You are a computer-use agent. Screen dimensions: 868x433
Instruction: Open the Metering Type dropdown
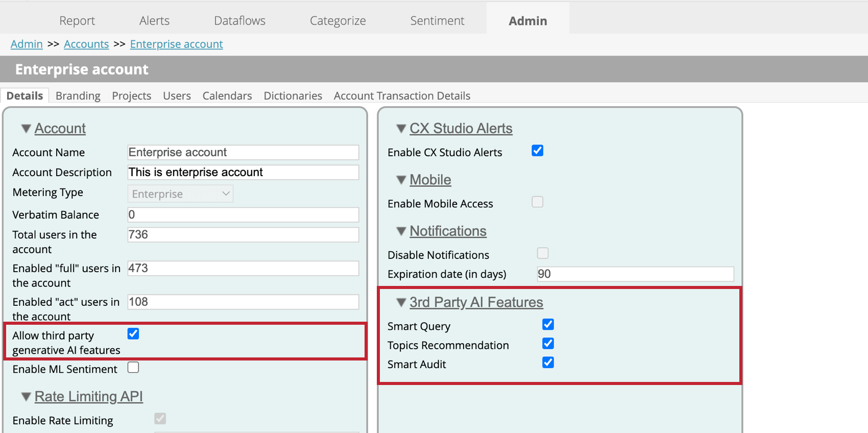point(180,194)
